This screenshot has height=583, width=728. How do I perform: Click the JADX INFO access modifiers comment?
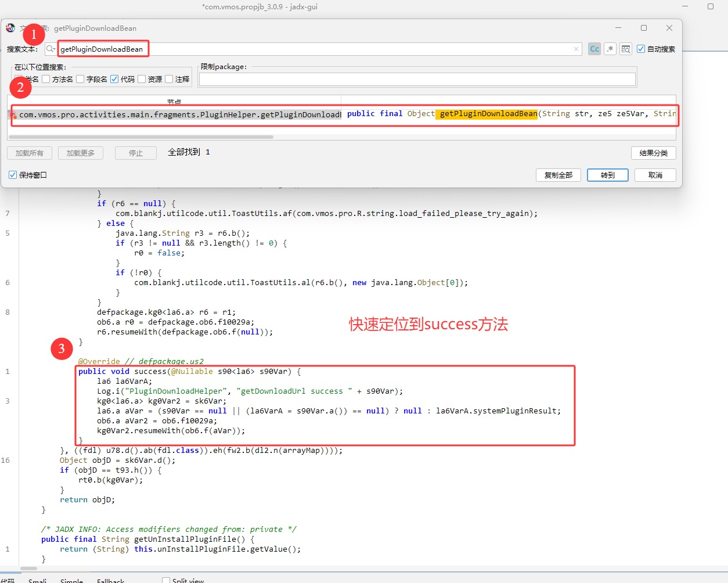(x=169, y=529)
